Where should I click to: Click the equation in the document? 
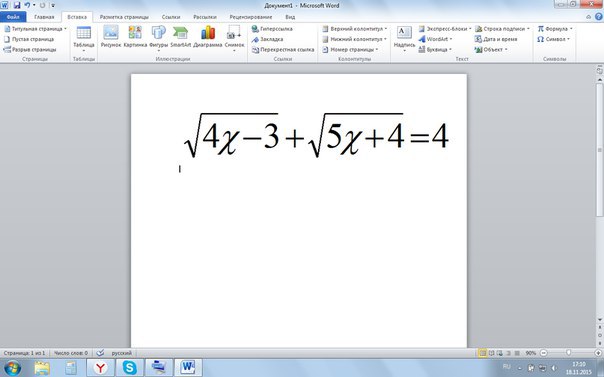coord(316,136)
